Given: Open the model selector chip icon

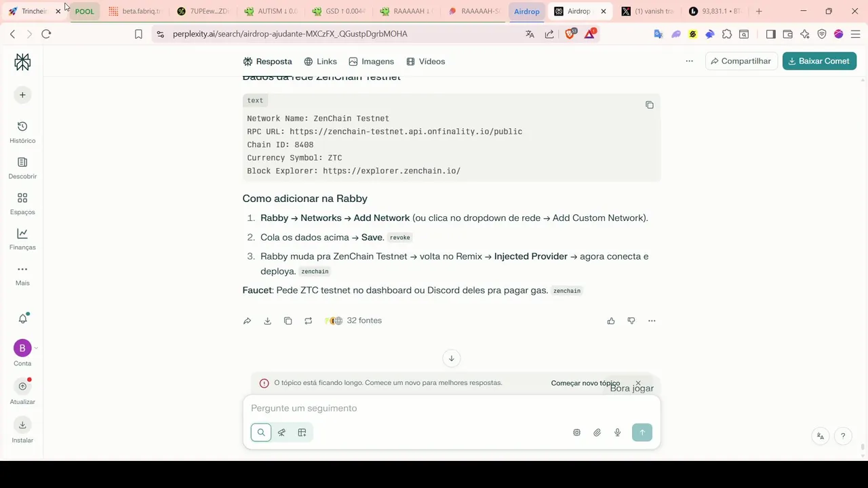Looking at the screenshot, I should (576, 432).
